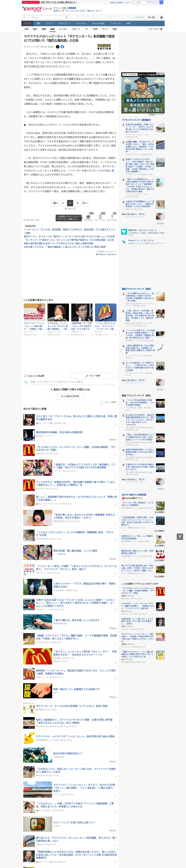Click the 記事に関する報告 link

coord(32,220)
